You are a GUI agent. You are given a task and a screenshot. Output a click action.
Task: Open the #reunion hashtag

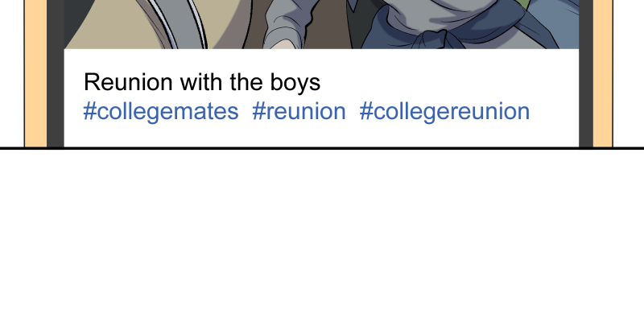click(x=299, y=111)
